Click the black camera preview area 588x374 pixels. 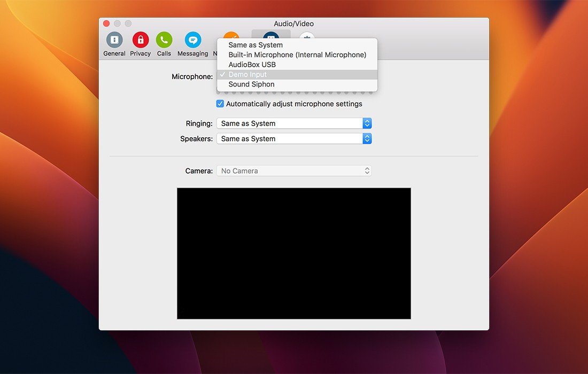pos(294,253)
